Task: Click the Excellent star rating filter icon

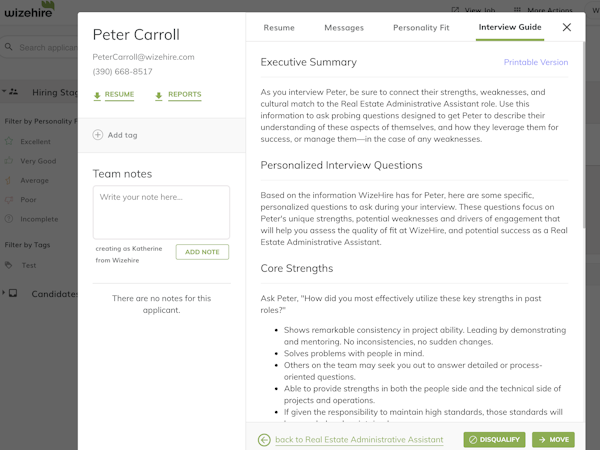Action: click(x=8, y=141)
